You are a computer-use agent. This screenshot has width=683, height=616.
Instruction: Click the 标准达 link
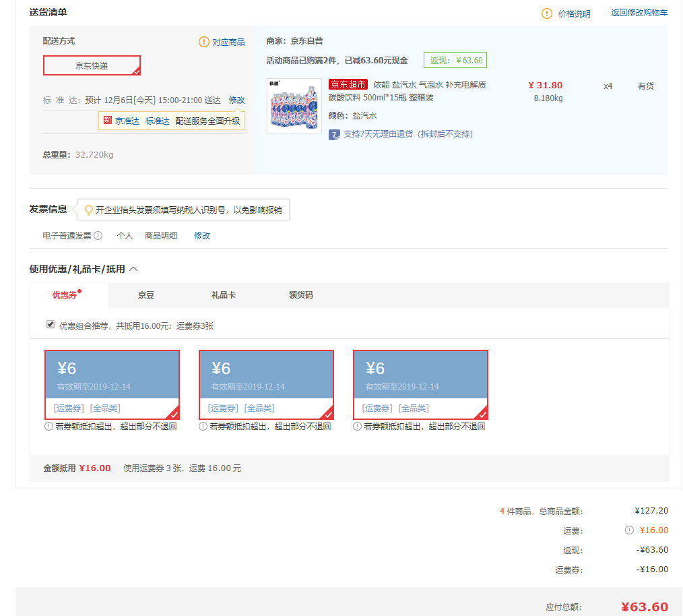157,121
